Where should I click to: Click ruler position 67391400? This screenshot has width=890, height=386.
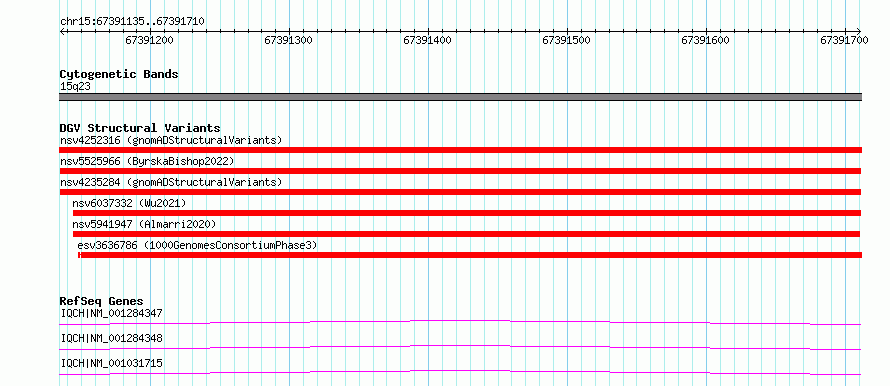427,41
